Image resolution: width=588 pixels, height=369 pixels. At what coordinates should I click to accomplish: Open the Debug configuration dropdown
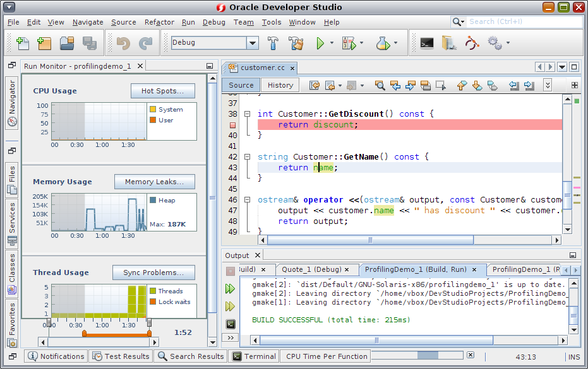point(253,43)
